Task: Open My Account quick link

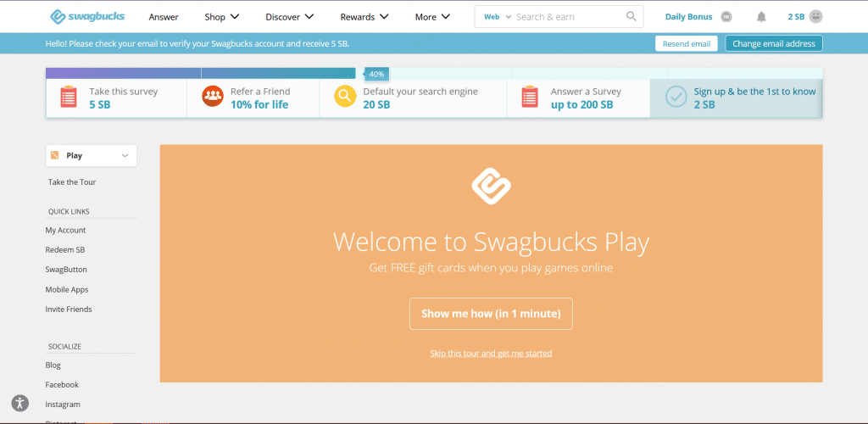Action: point(65,231)
